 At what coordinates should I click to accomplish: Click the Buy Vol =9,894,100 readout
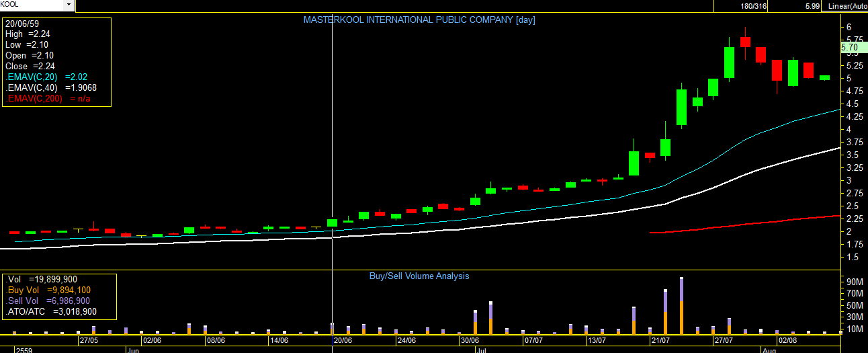[48, 290]
